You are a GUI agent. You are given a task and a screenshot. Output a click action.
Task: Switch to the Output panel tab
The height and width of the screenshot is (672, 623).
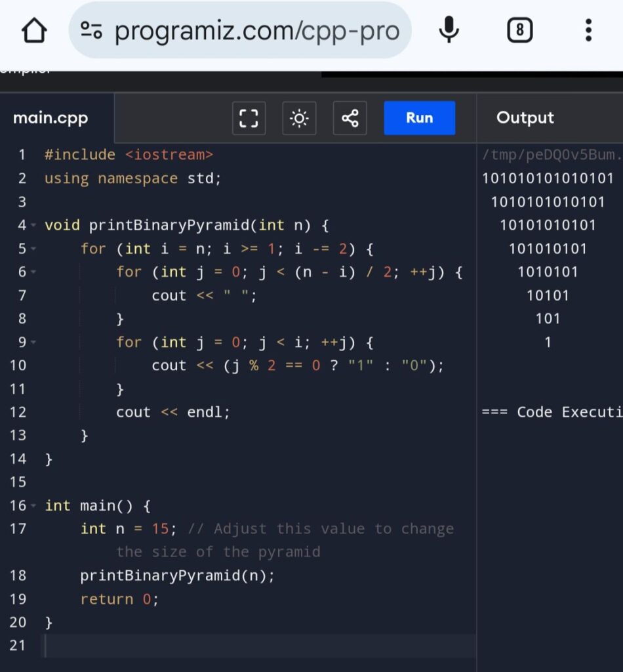525,118
